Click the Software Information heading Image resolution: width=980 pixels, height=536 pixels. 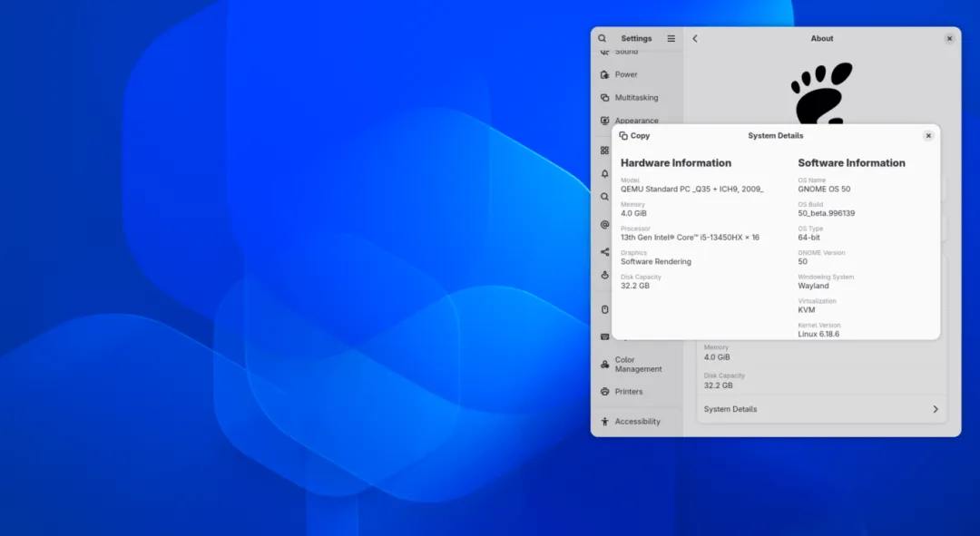(851, 163)
